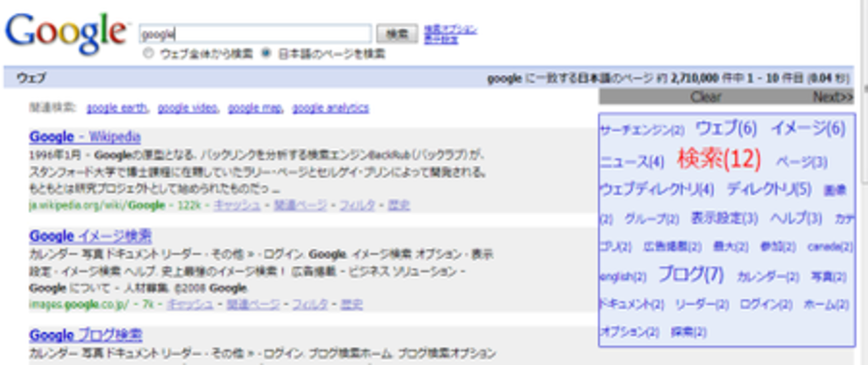Click the Clear button above the tag cloud
This screenshot has height=365, width=868.
[706, 97]
